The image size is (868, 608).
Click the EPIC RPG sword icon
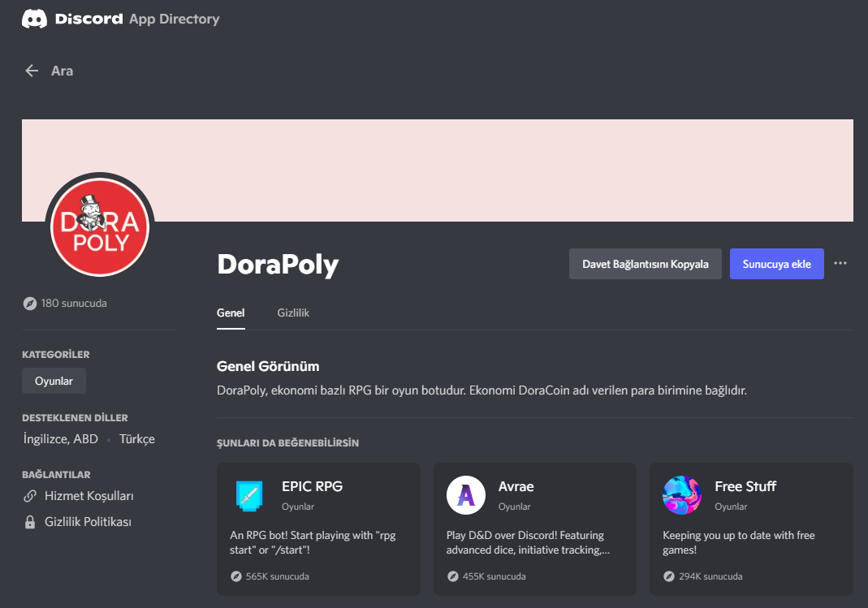tap(249, 495)
